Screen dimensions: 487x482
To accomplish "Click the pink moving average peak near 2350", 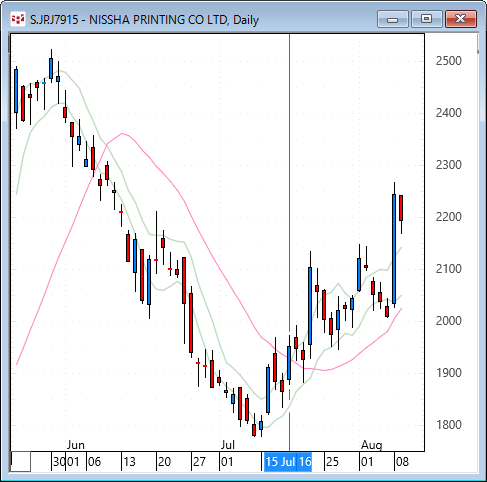I will (122, 134).
